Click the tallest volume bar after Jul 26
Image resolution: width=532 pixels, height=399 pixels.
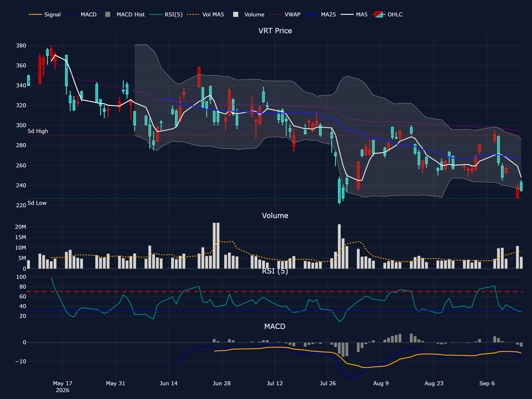(x=339, y=246)
